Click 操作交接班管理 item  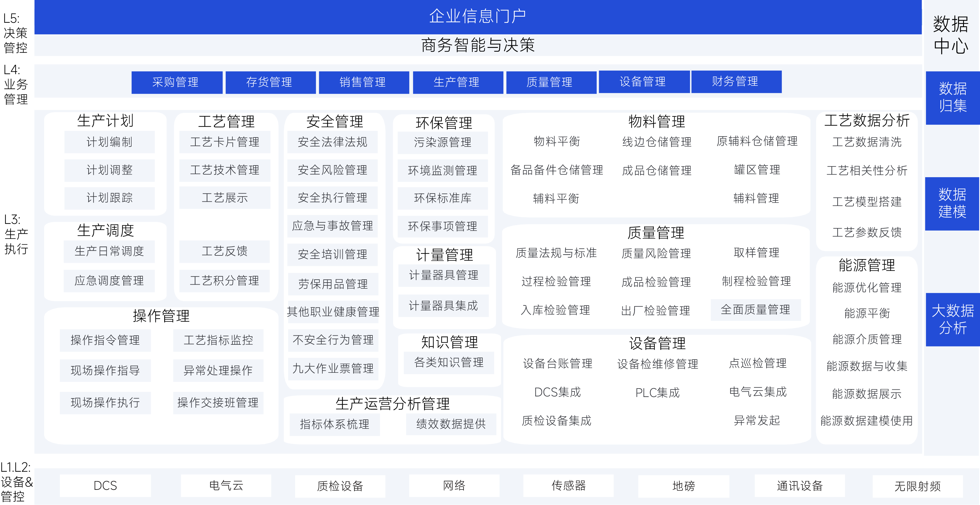tap(218, 403)
